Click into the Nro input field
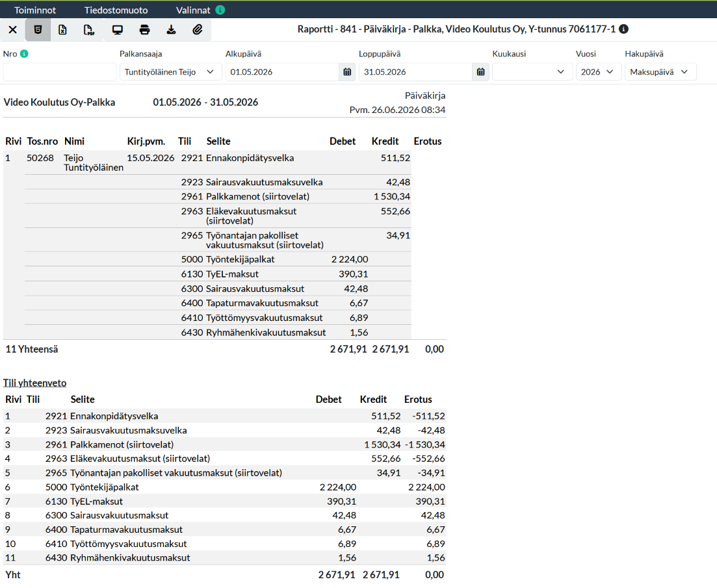 click(x=59, y=71)
